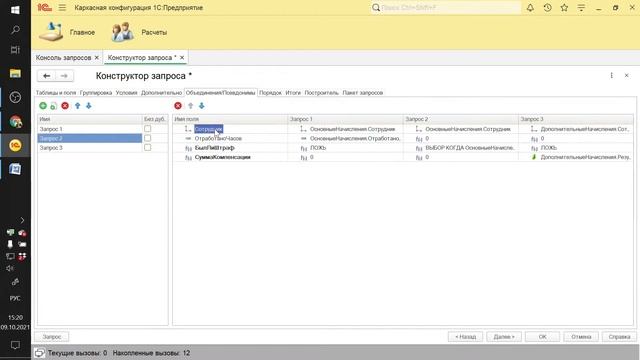Switch to the Условия tab

tap(127, 93)
